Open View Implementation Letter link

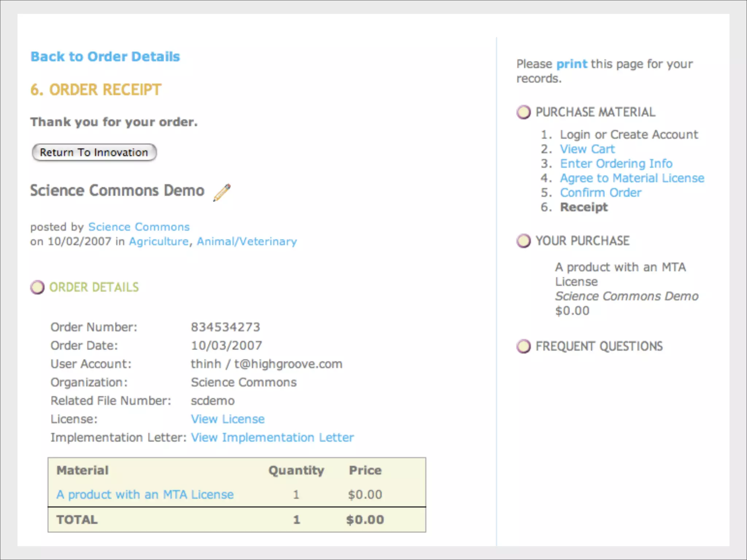tap(272, 437)
